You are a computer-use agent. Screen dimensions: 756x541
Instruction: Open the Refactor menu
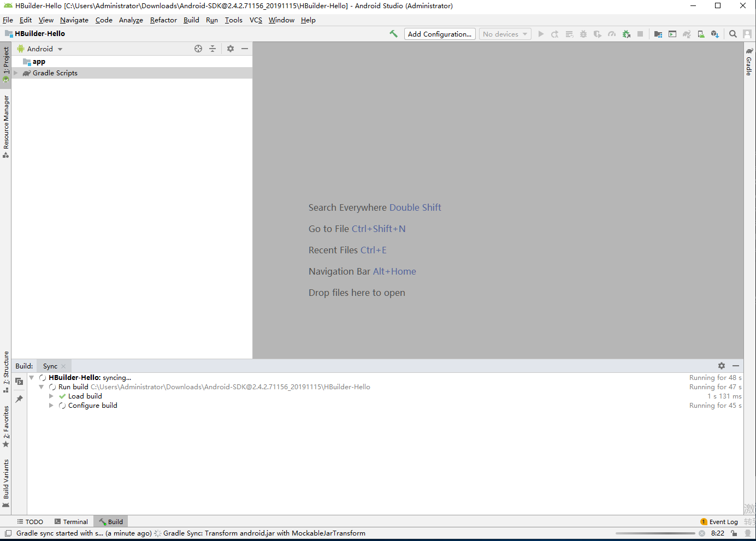click(x=163, y=20)
